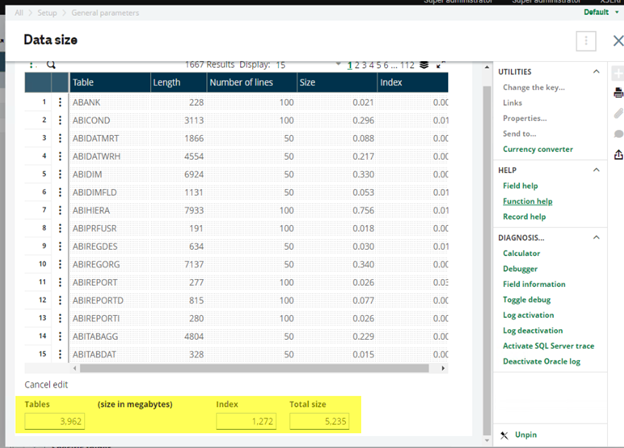Open row actions for ABIREPORT
624x448 pixels.
click(60, 282)
